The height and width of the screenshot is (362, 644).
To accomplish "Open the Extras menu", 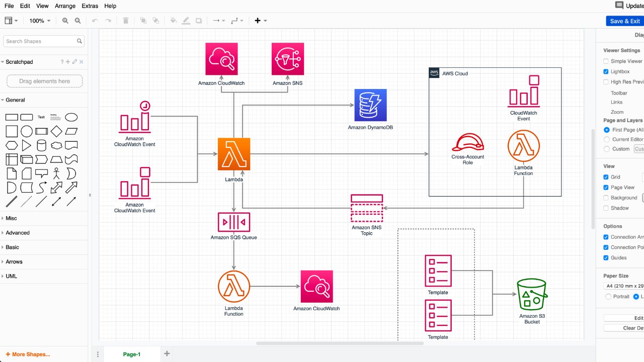I will pyautogui.click(x=91, y=6).
